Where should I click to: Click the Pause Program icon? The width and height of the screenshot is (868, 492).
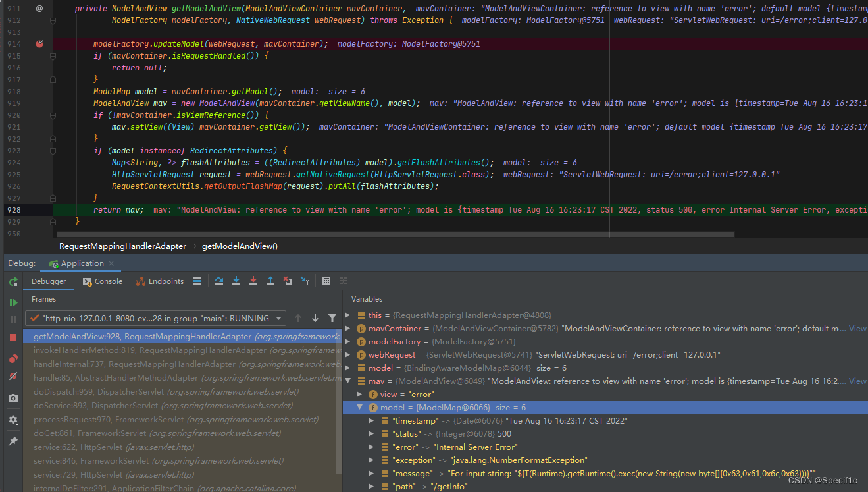click(x=13, y=319)
